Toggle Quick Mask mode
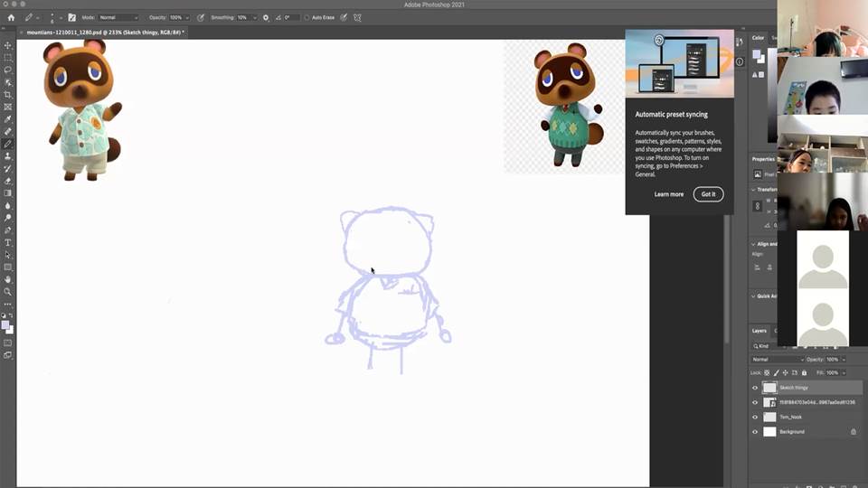 [8, 343]
